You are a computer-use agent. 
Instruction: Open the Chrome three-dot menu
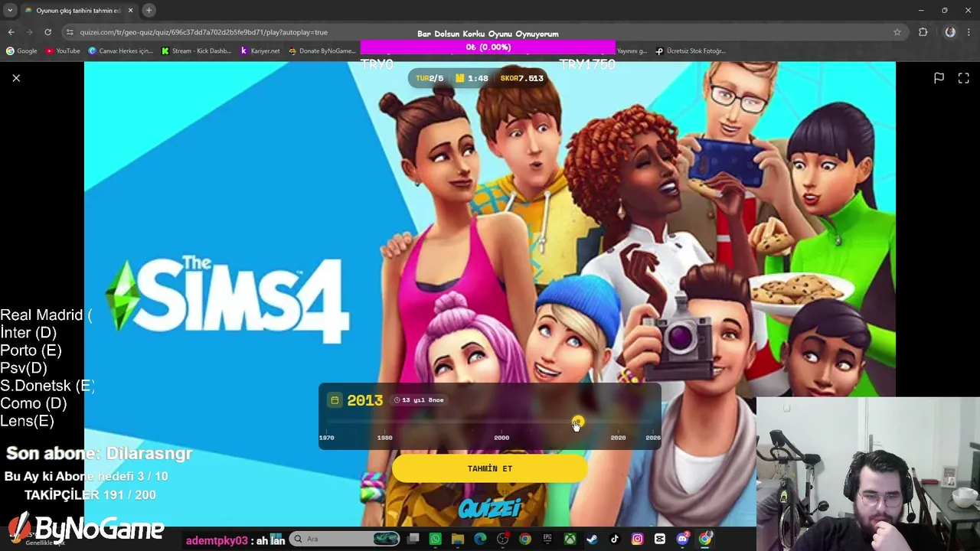pos(969,32)
